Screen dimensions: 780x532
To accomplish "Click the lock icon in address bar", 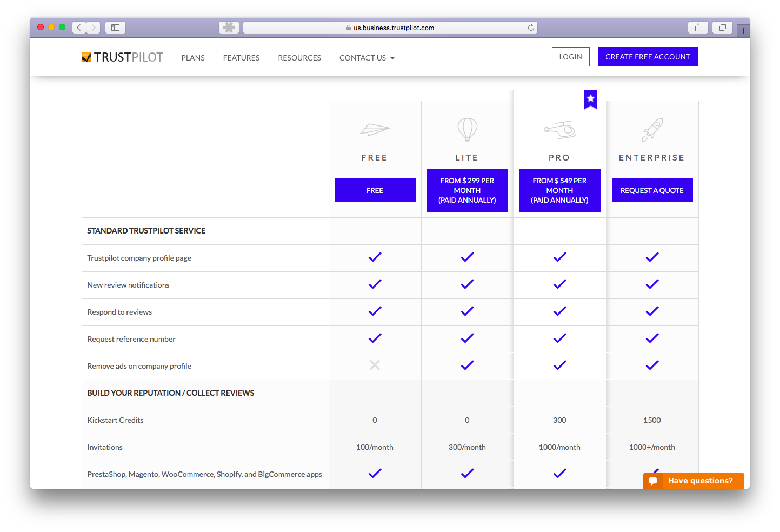I will [x=349, y=28].
